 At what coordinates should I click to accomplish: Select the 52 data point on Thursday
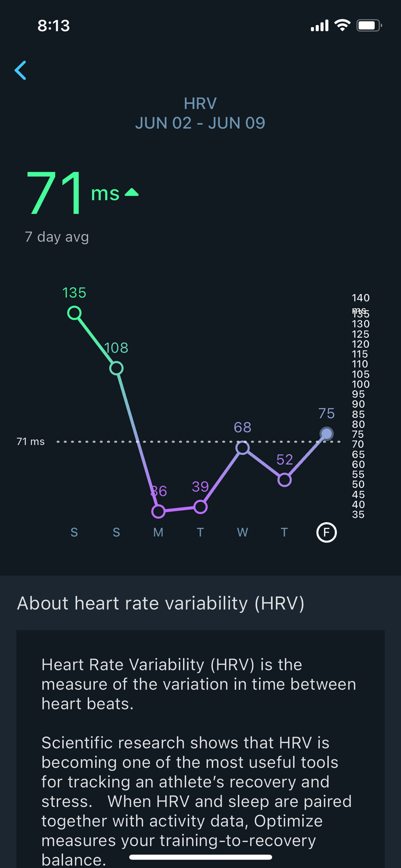point(284,480)
